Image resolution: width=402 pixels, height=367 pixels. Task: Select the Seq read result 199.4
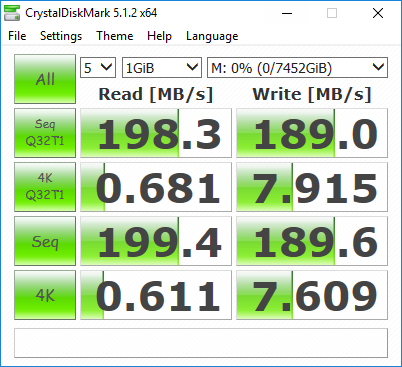[x=156, y=241]
